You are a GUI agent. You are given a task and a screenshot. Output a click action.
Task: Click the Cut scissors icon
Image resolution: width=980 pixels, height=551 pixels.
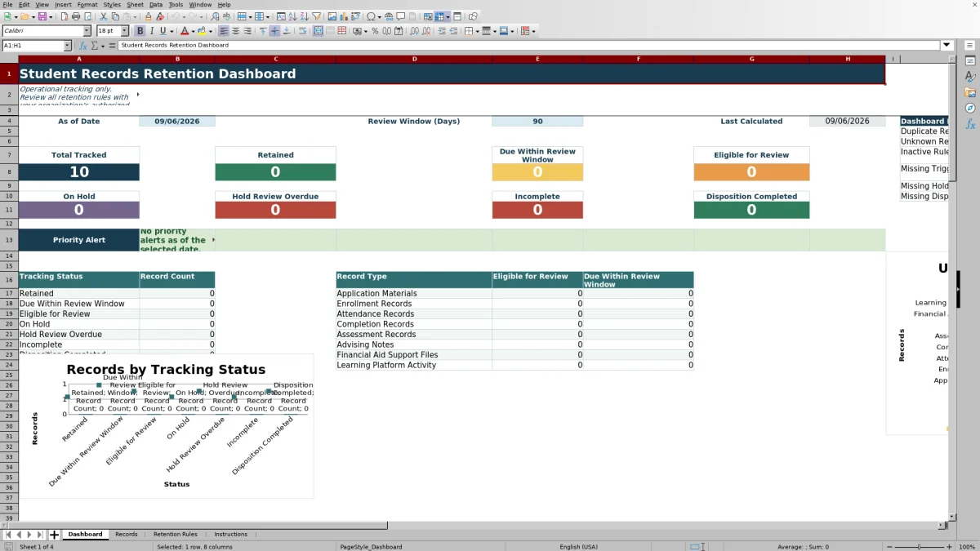103,16
